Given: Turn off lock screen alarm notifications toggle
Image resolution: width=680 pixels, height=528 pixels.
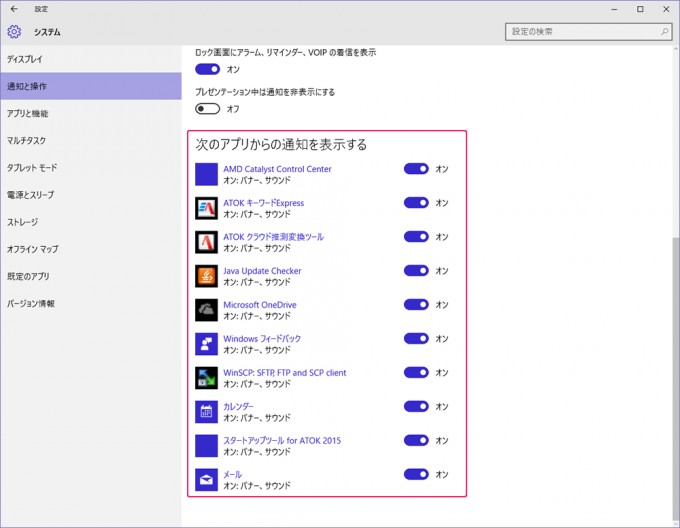Looking at the screenshot, I should tap(207, 69).
